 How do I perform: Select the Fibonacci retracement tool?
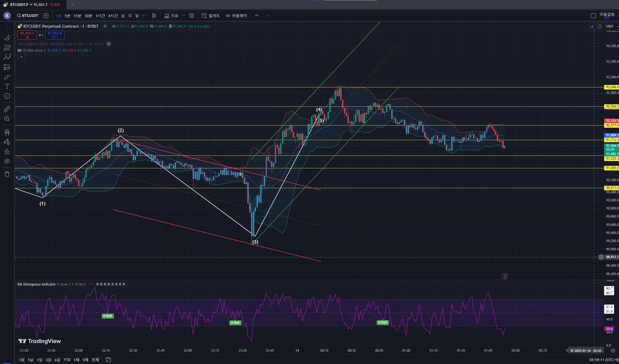coord(7,48)
